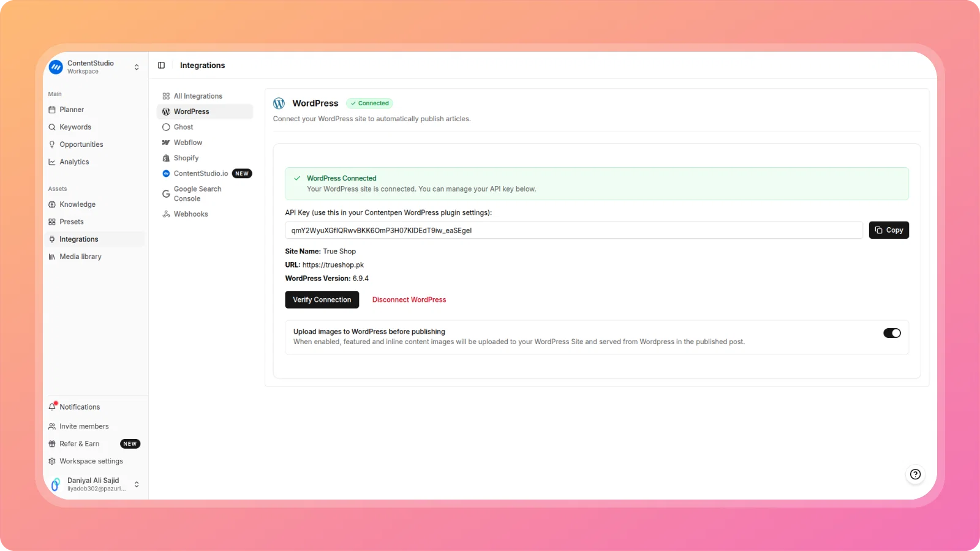Click the Workspace settings gear icon
This screenshot has height=551, width=980.
click(x=52, y=462)
